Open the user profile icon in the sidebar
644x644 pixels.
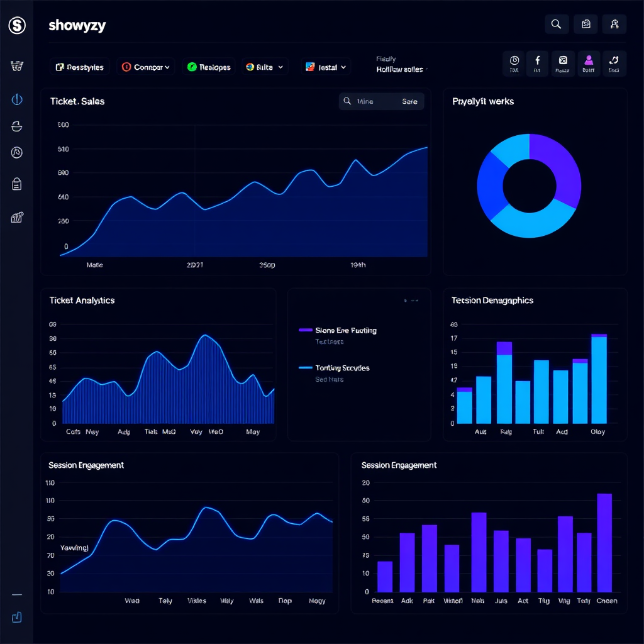click(x=17, y=152)
